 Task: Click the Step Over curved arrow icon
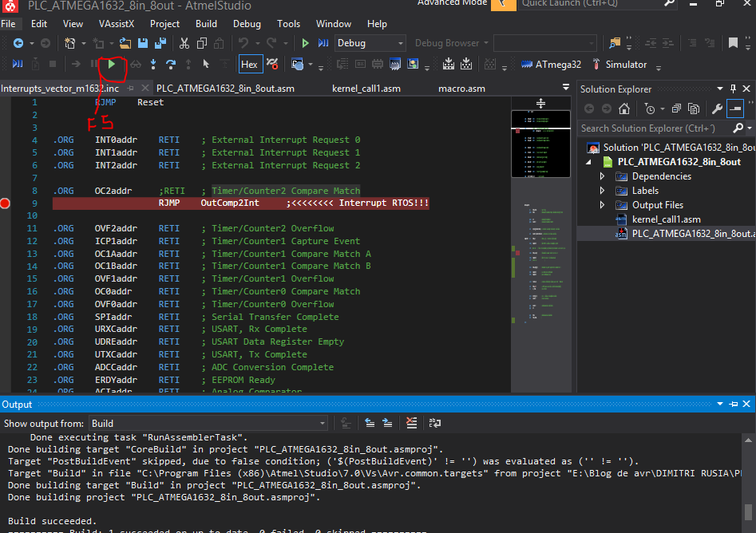171,64
